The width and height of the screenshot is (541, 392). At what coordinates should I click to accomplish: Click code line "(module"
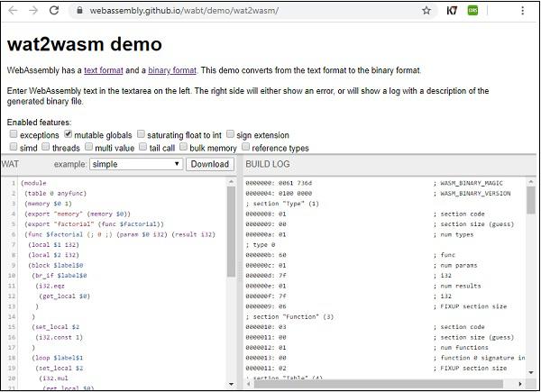(33, 183)
